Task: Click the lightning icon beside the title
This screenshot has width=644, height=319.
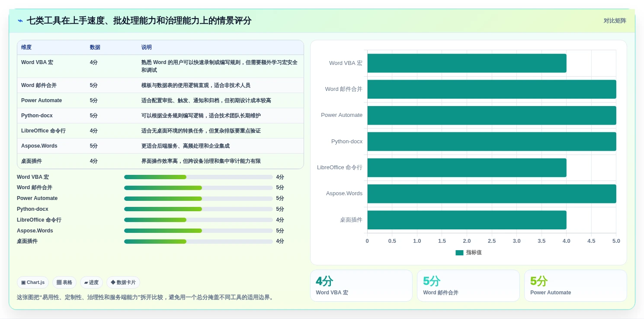Action: click(x=20, y=21)
